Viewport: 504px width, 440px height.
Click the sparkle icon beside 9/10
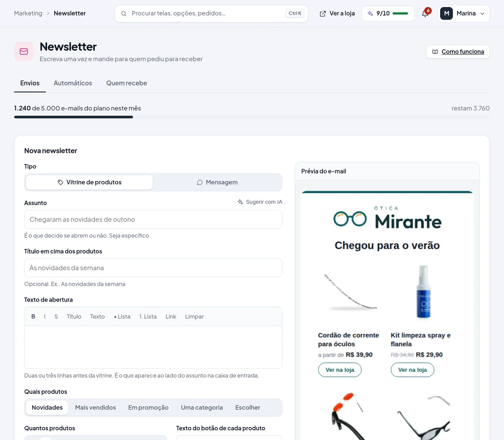[370, 14]
